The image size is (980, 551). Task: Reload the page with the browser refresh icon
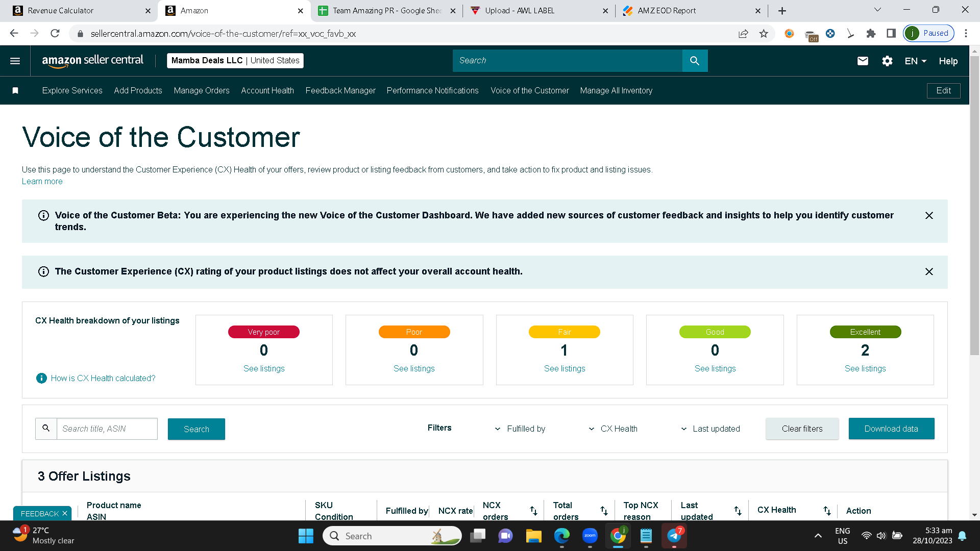[55, 33]
